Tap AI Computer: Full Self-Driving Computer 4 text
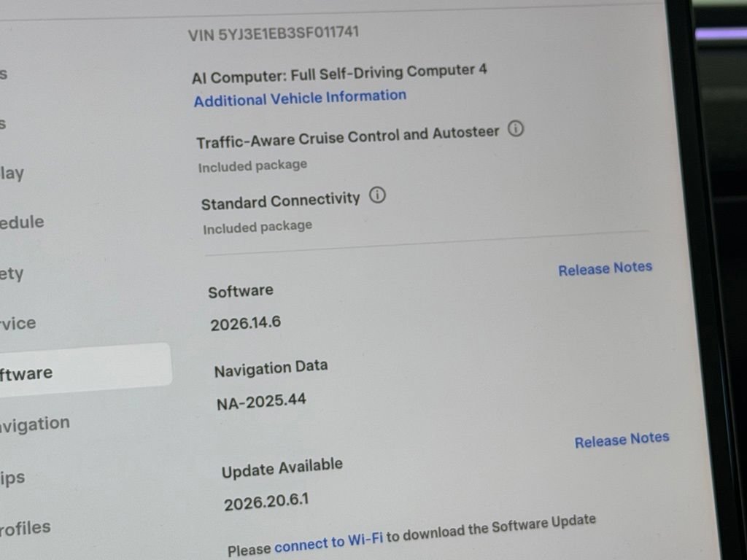This screenshot has width=747, height=560. click(339, 74)
